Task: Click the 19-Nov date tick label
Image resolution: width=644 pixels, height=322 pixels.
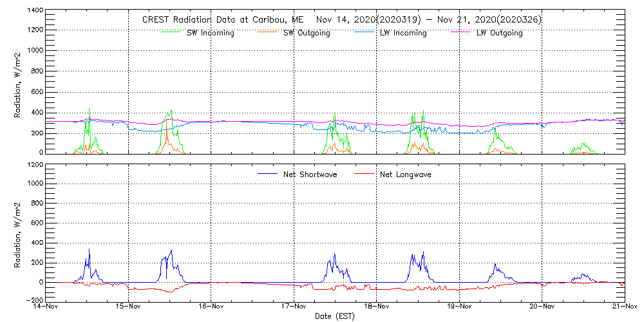Action: pyautogui.click(x=459, y=308)
